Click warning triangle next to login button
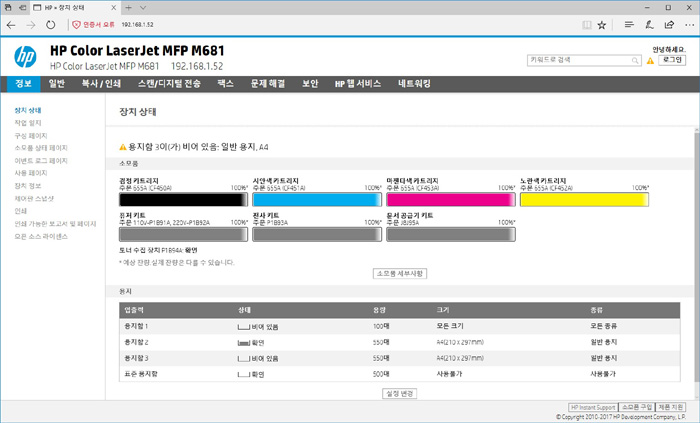The width and height of the screenshot is (700, 423). 650,61
